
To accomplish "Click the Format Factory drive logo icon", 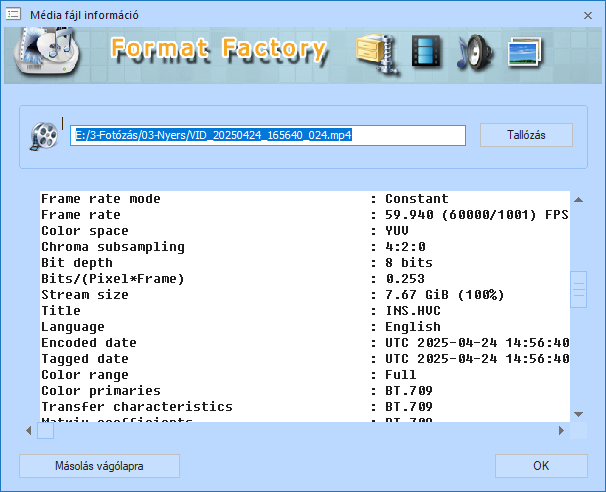I will (47, 50).
